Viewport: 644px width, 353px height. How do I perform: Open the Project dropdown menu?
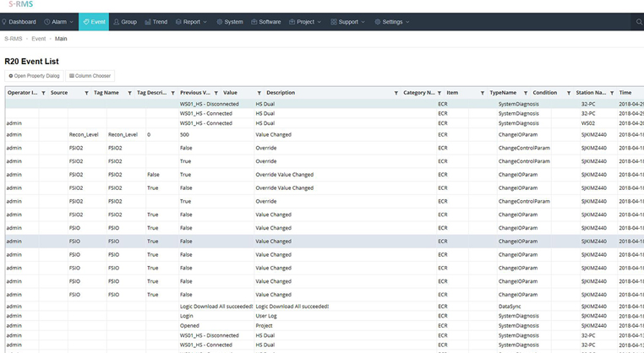305,22
